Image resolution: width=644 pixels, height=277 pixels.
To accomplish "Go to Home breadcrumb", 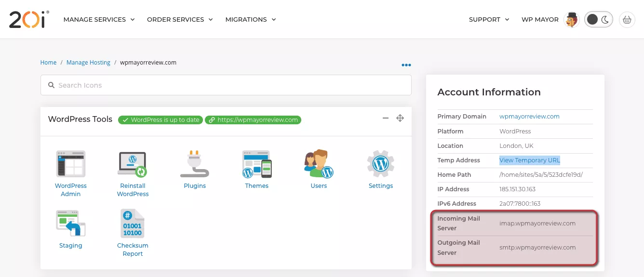I will tap(48, 63).
